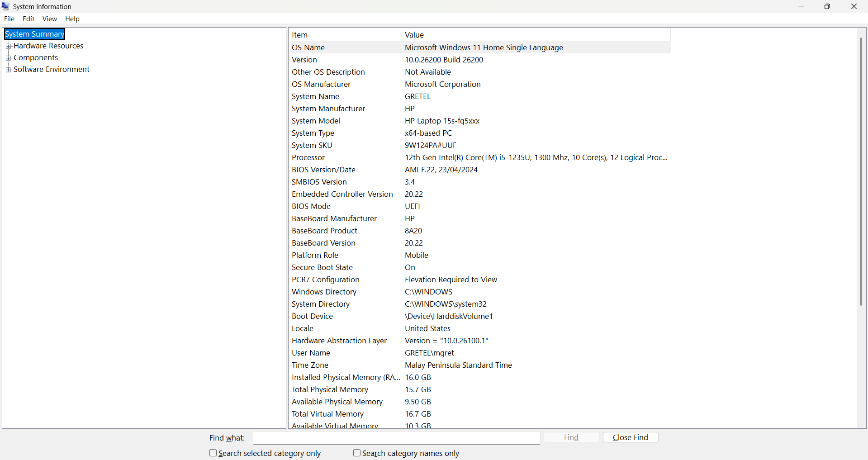Select the OS Manufacturer row
Viewport: 868px width, 460px height.
pos(479,84)
